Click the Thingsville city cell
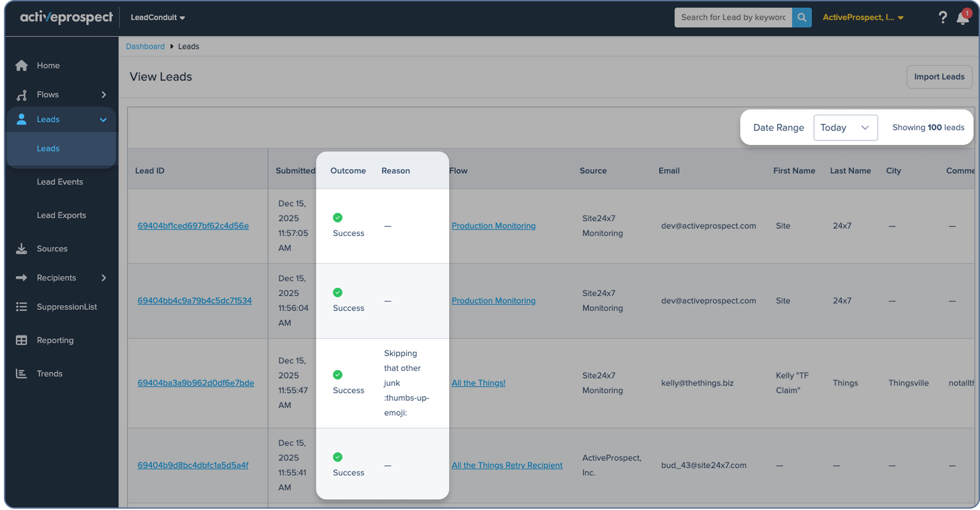 tap(909, 383)
